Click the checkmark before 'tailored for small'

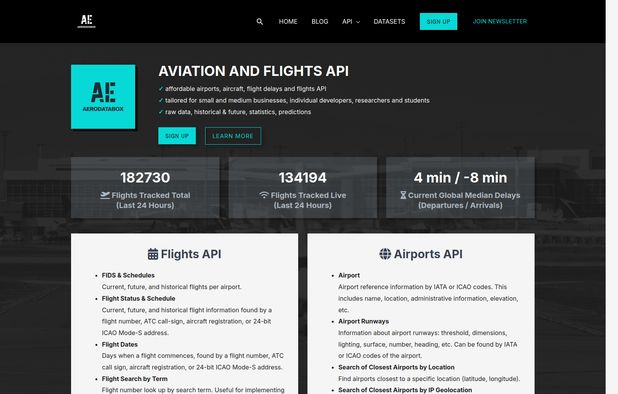pyautogui.click(x=161, y=100)
